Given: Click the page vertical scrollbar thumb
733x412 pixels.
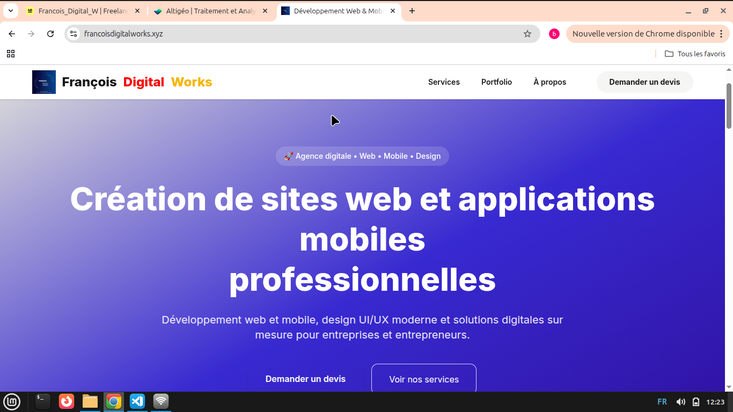Looking at the screenshot, I should [x=728, y=106].
